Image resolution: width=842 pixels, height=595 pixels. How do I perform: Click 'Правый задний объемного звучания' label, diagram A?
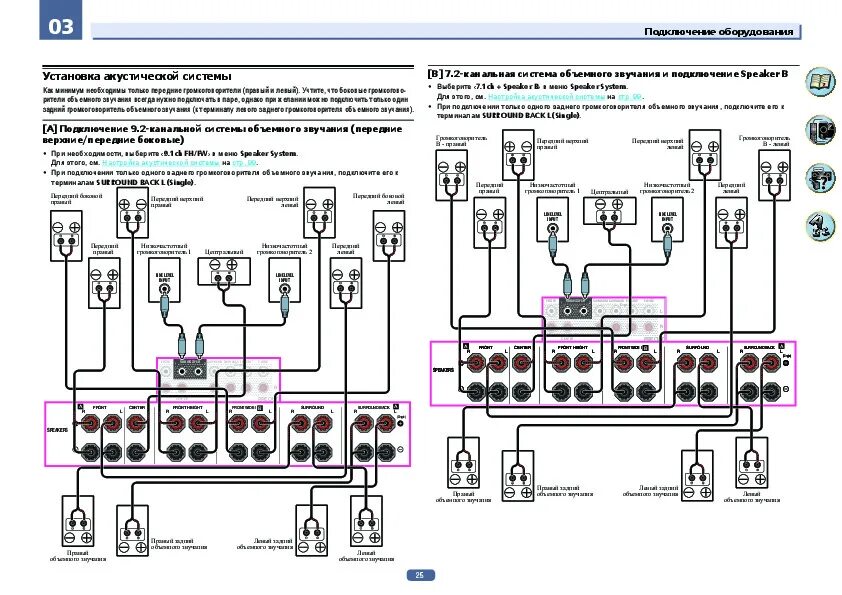(x=179, y=544)
